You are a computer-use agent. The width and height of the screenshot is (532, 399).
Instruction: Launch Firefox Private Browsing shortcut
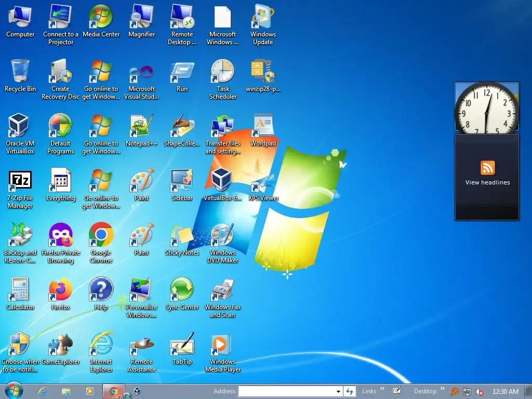click(60, 243)
